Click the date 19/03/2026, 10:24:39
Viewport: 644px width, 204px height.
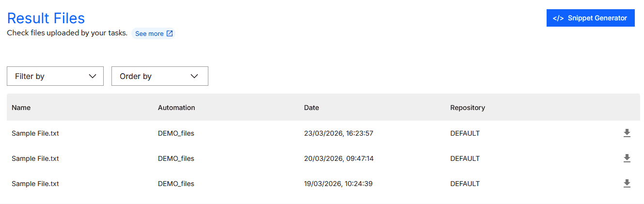tap(338, 184)
